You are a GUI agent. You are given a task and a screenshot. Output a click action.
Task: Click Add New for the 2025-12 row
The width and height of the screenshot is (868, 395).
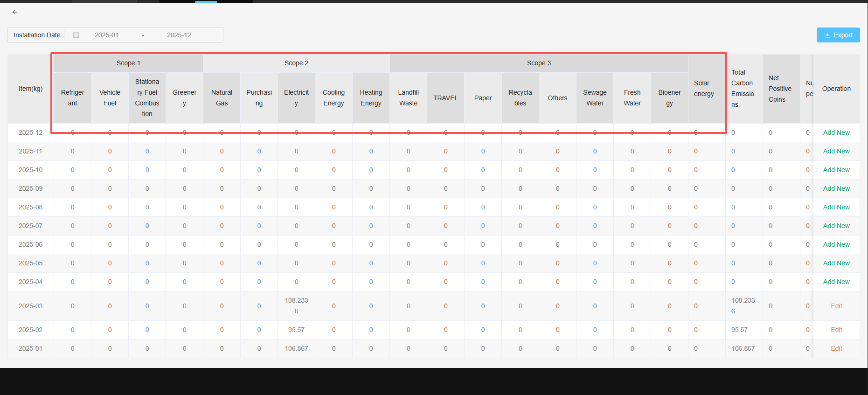(x=836, y=132)
